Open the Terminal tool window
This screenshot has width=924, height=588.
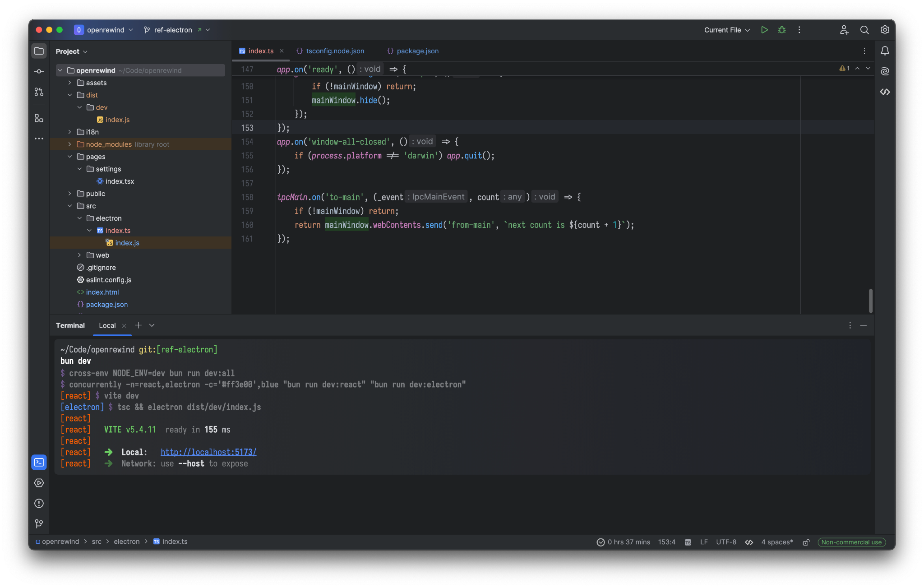coord(39,462)
